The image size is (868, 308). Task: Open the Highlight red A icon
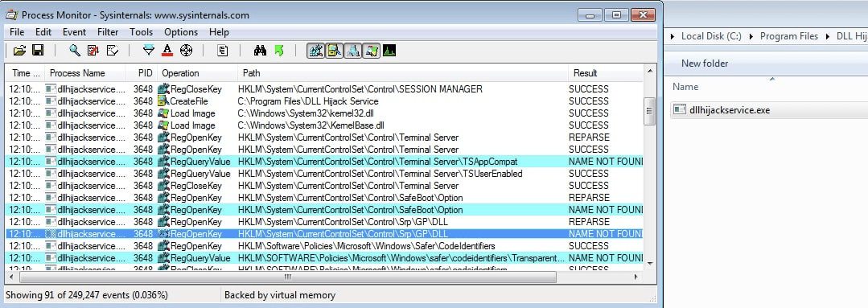[x=168, y=51]
